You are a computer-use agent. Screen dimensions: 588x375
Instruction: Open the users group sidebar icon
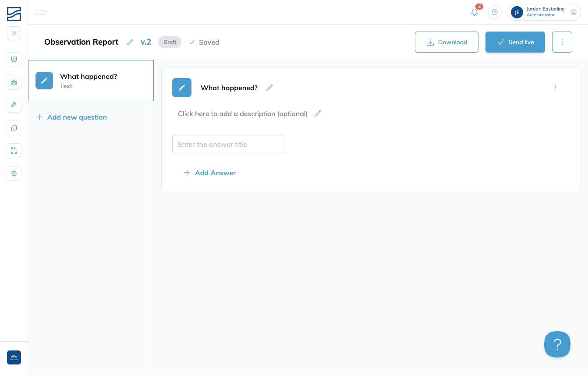coord(14,82)
